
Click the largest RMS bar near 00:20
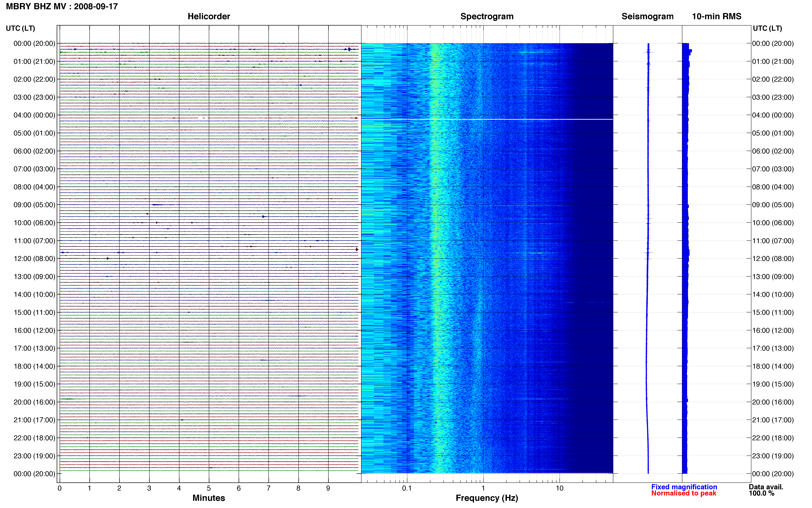pyautogui.click(x=687, y=51)
